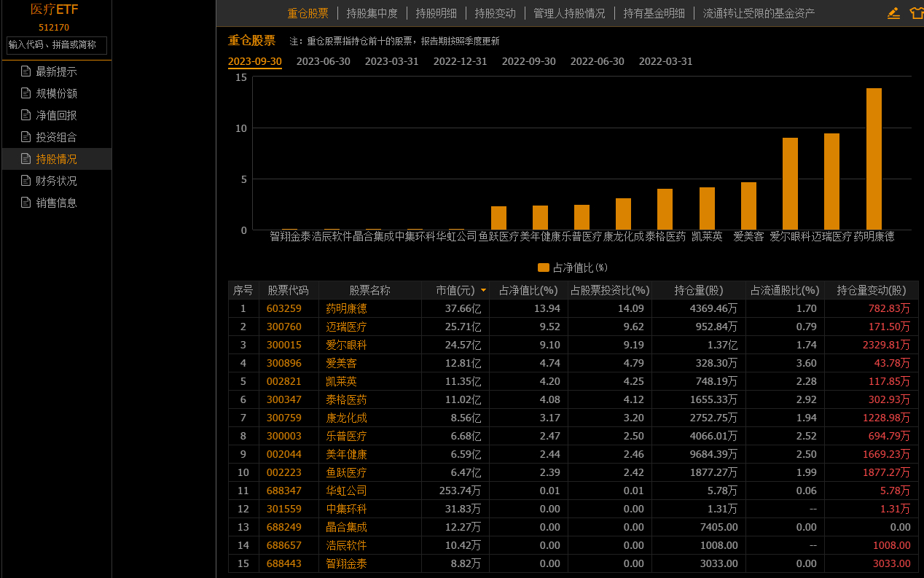Open the skin theme shirt icon
The height and width of the screenshot is (578, 924).
click(x=916, y=13)
